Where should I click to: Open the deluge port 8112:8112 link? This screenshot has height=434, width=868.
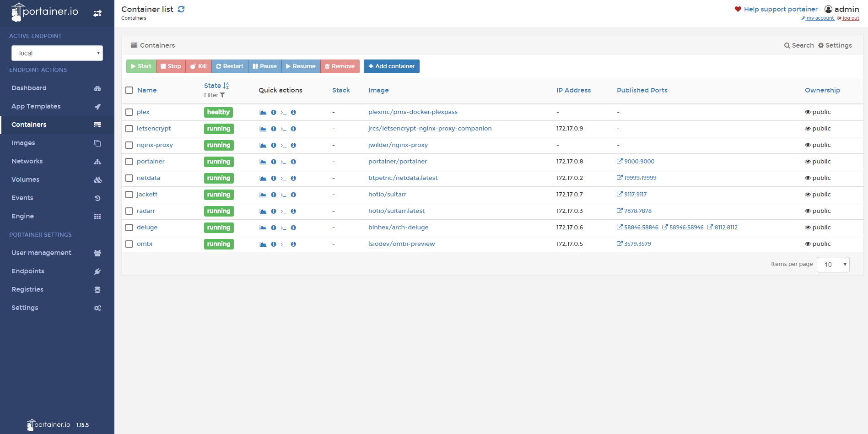pos(722,228)
